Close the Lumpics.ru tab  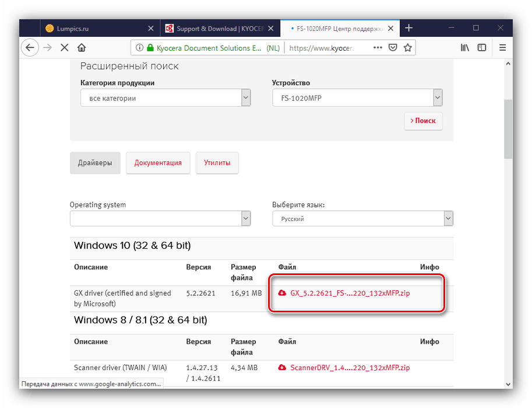151,29
